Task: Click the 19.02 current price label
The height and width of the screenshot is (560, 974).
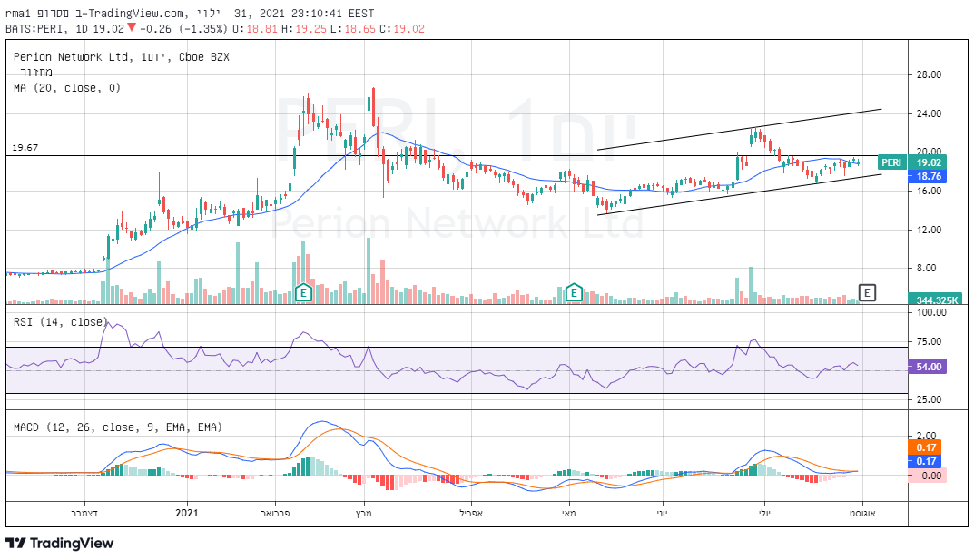Action: click(929, 162)
